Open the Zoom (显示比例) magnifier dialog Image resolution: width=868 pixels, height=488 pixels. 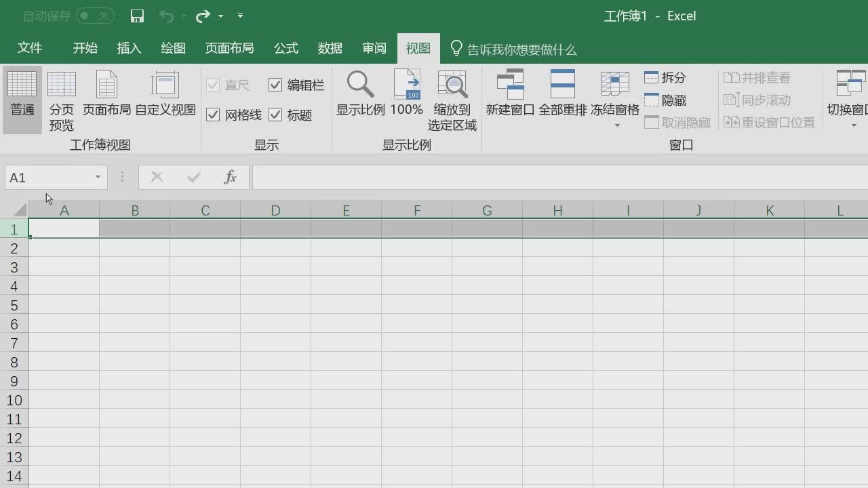(360, 94)
